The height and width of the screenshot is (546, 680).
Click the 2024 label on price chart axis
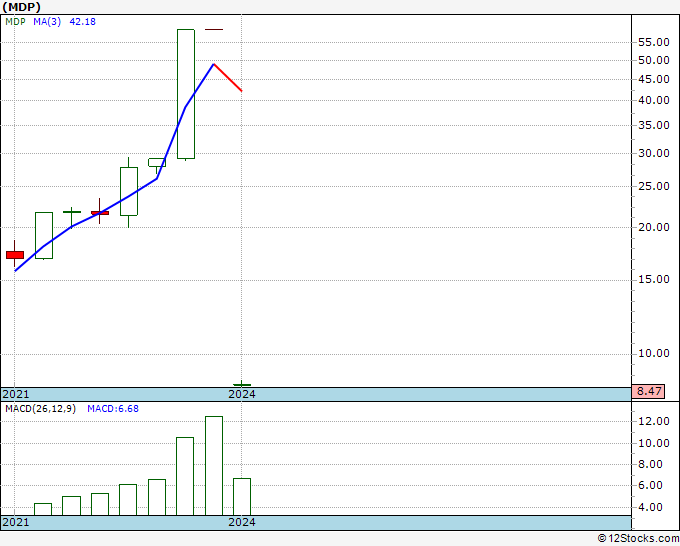242,394
